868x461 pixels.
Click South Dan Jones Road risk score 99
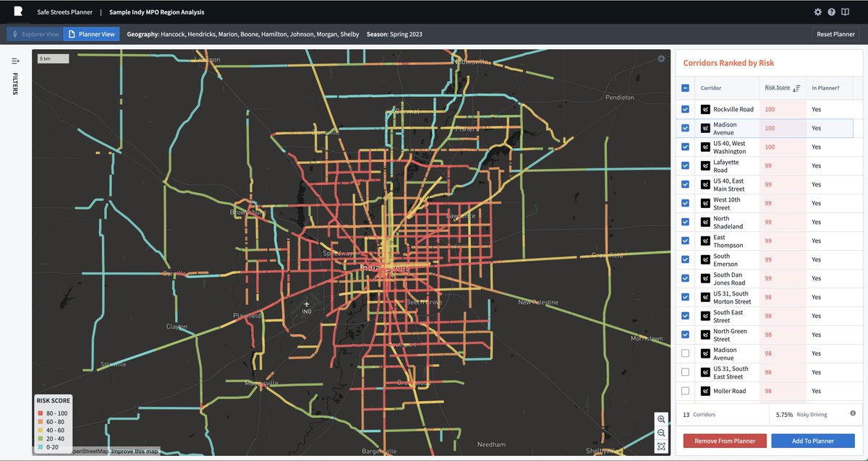coord(769,278)
